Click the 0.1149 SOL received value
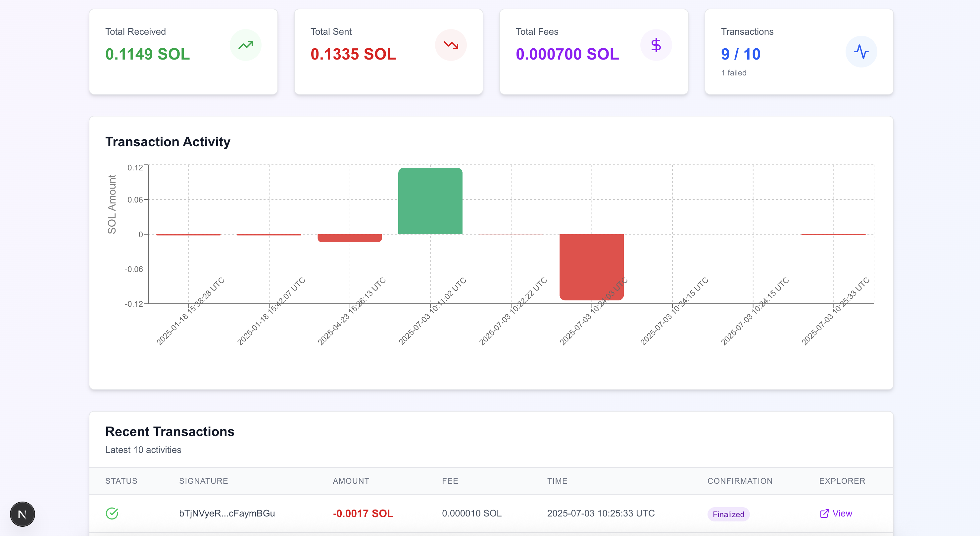 (x=147, y=54)
